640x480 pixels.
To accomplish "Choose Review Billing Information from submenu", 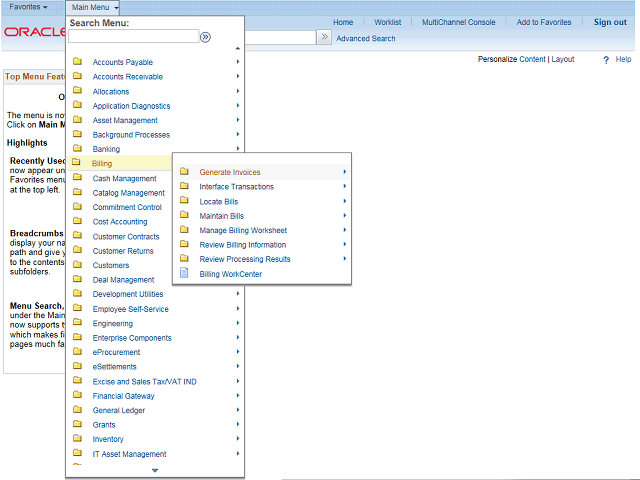I will tap(242, 244).
